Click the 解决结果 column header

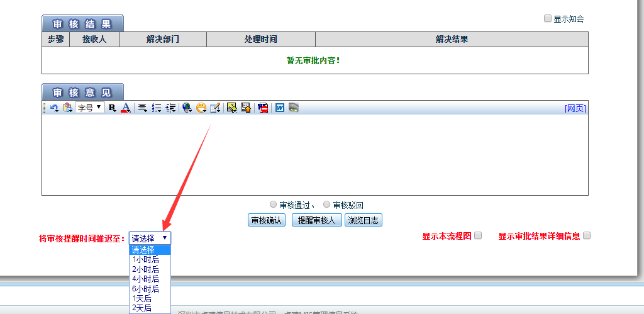pyautogui.click(x=452, y=40)
